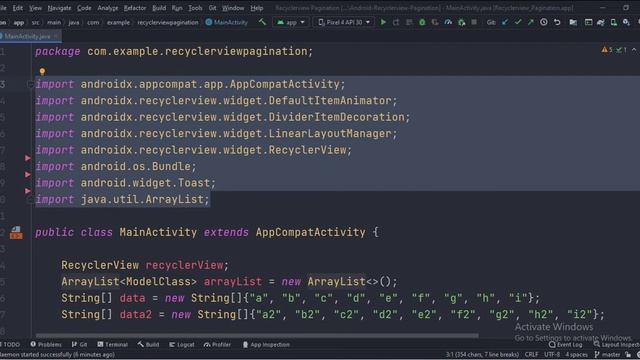Open the Logcat tool window
The width and height of the screenshot is (640, 360).
pos(182,344)
